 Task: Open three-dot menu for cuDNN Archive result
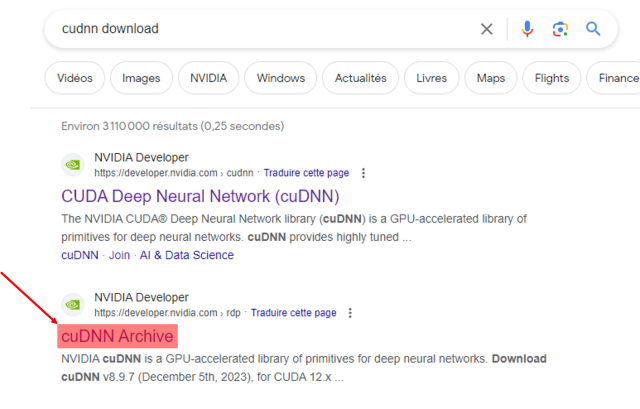coord(350,313)
